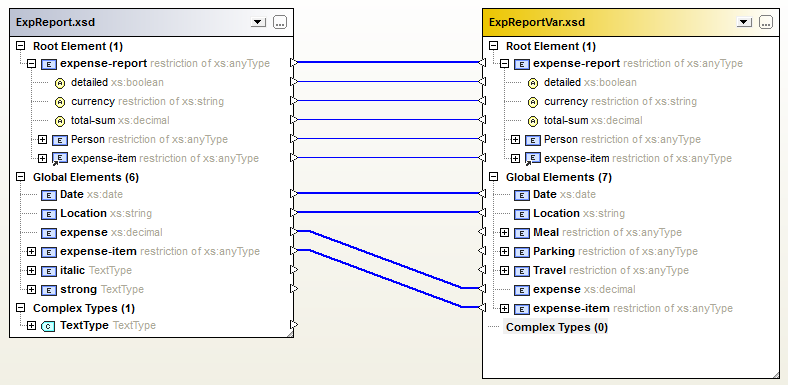Click Location element icon in ExpReport.xsd
788x385 pixels.
click(x=49, y=214)
